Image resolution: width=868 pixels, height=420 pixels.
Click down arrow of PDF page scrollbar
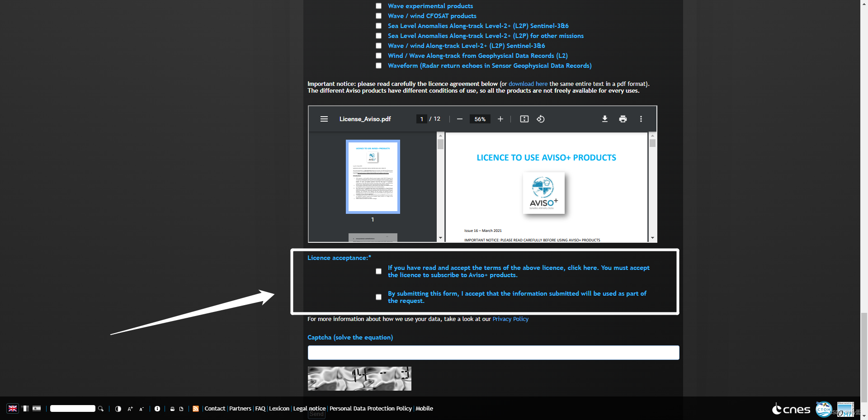(x=652, y=238)
